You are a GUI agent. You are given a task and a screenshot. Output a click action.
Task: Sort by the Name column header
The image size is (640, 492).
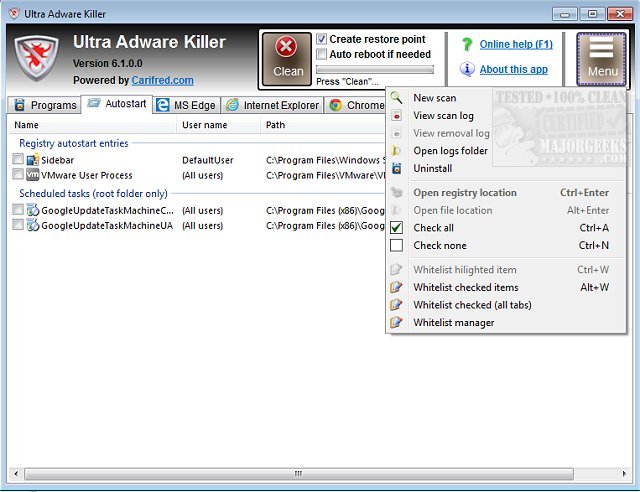pos(93,125)
